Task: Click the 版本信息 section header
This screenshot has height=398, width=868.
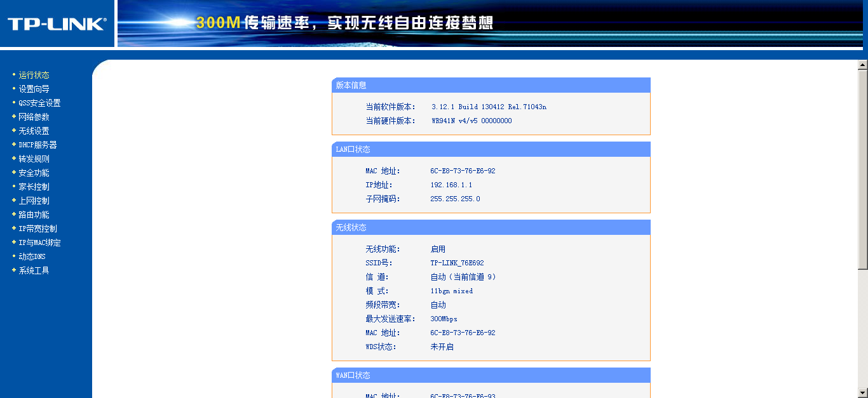Action: [x=491, y=85]
